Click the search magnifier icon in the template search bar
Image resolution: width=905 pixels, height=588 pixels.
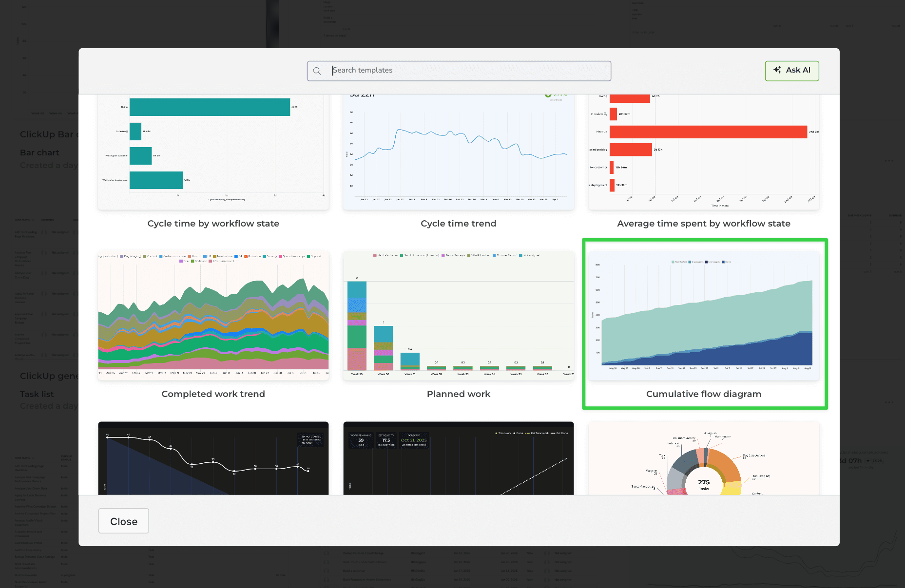(x=317, y=71)
